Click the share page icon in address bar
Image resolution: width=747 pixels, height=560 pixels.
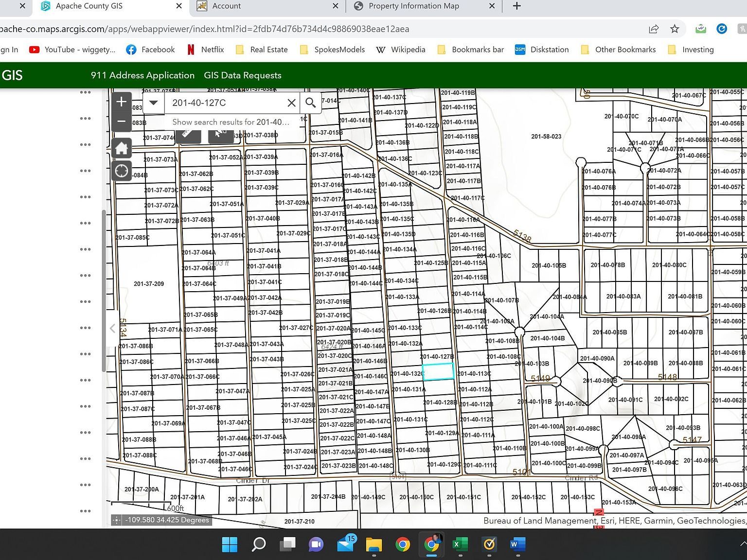click(654, 29)
